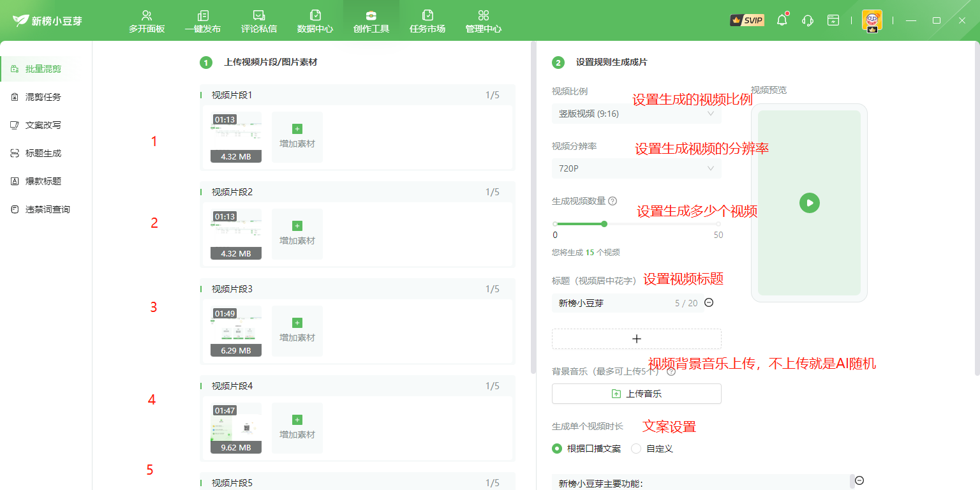Click the help icon beside 生成视频数量
980x490 pixels.
point(612,201)
